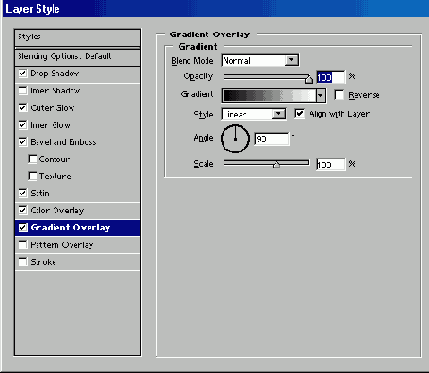Image resolution: width=429 pixels, height=373 pixels.
Task: Open the gradient Style dropdown
Action: click(x=278, y=114)
